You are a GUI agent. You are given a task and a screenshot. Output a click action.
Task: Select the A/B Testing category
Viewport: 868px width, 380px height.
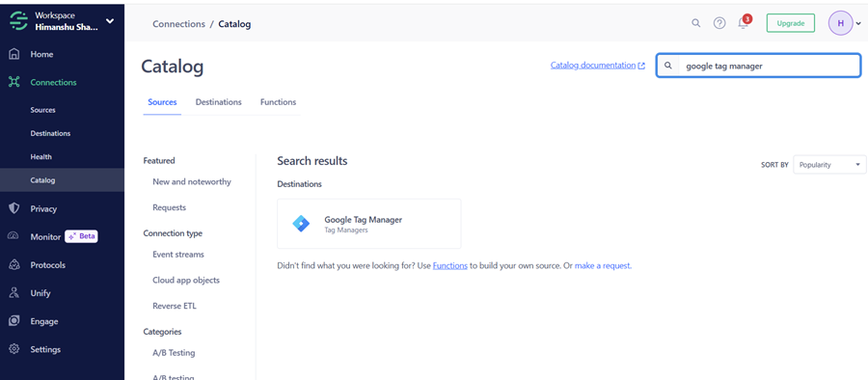(x=174, y=353)
